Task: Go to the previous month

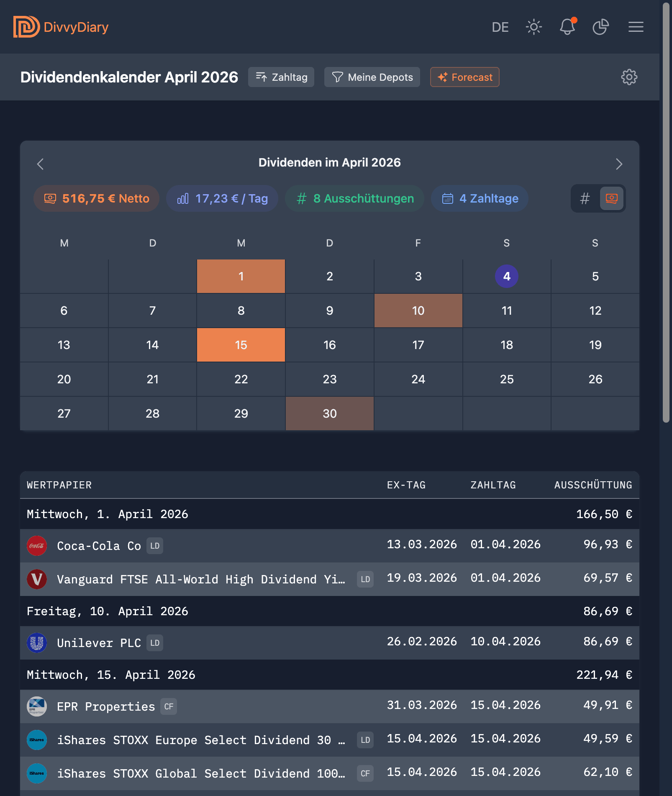Action: pos(40,164)
